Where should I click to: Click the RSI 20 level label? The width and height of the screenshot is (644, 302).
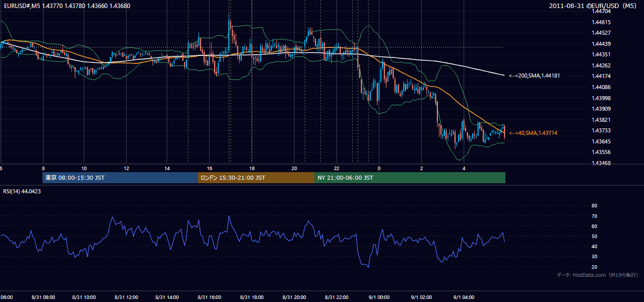pyautogui.click(x=594, y=267)
